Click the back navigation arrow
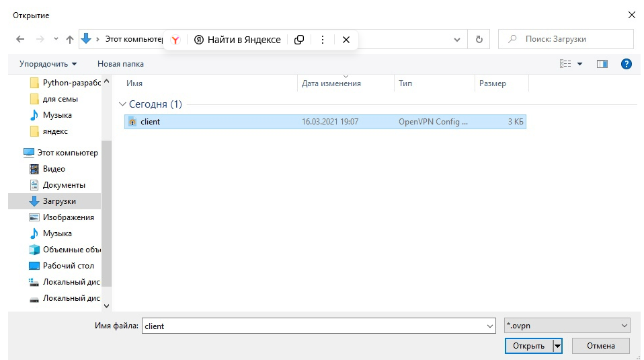 pos(20,40)
